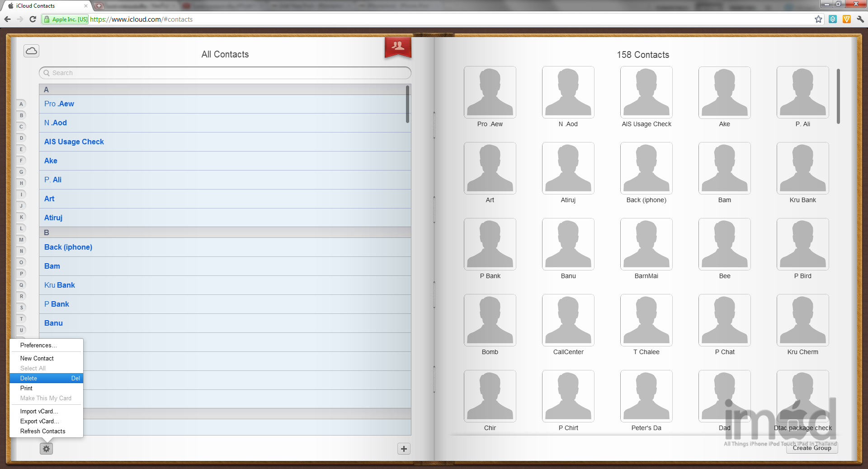This screenshot has width=868, height=469.
Task: Go back with browser back arrow
Action: pos(8,19)
